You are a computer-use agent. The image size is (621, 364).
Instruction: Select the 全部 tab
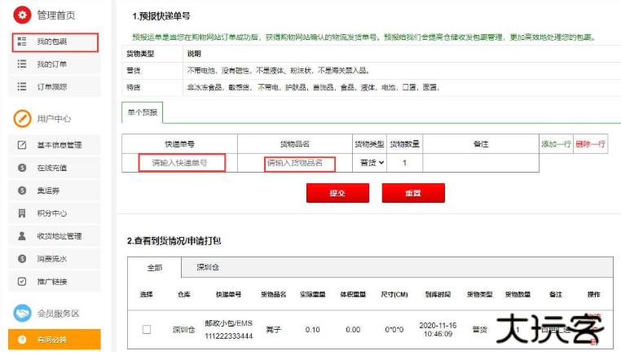[153, 267]
